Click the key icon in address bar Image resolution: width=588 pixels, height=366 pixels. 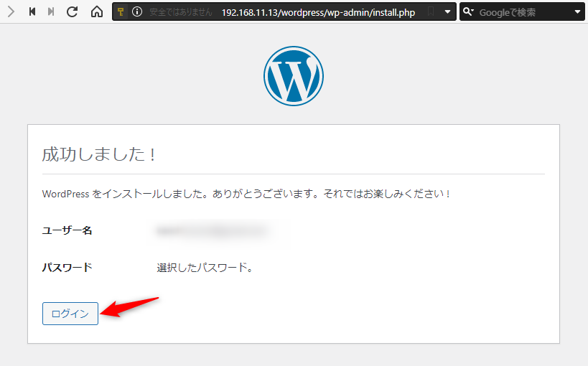121,12
